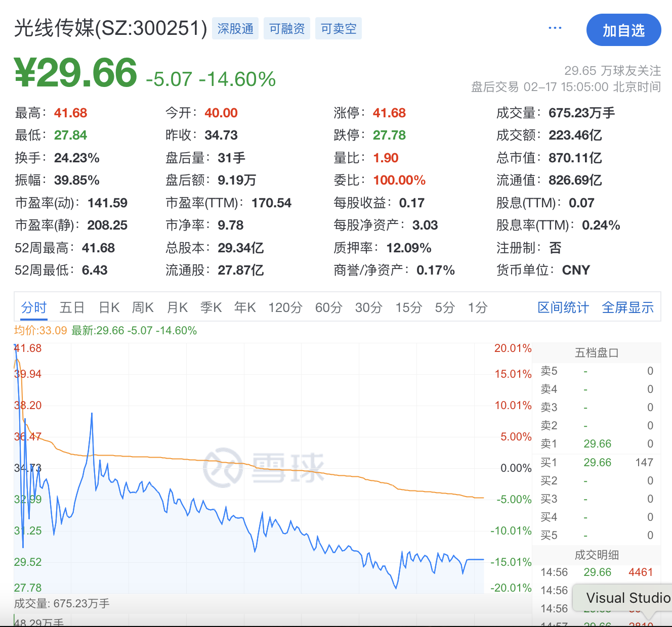Click the 振幅 value 39.85%

(x=77, y=180)
